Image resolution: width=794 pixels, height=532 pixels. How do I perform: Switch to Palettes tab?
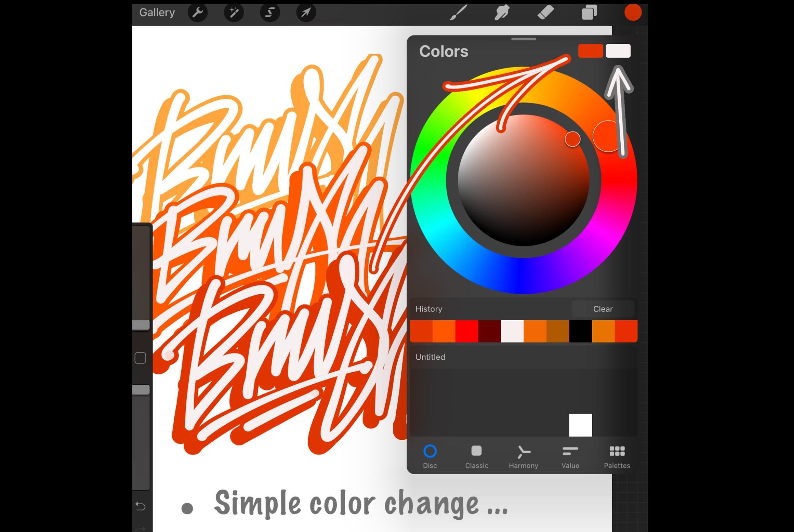point(617,456)
